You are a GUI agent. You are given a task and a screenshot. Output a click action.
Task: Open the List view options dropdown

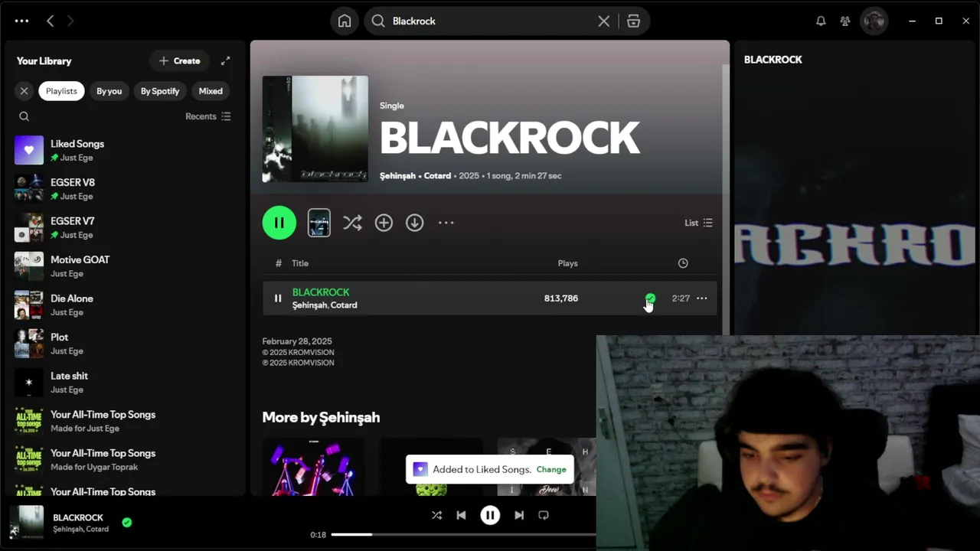click(x=698, y=223)
